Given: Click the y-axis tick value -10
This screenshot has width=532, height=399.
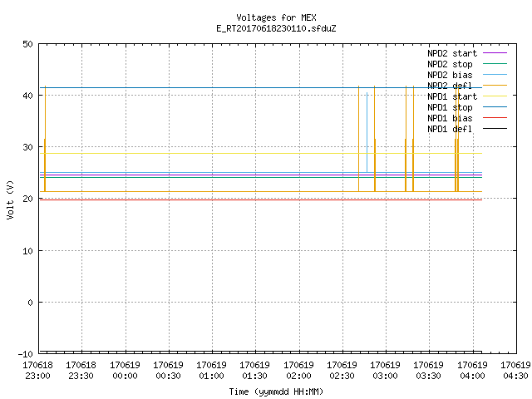Looking at the screenshot, I should [x=26, y=354].
